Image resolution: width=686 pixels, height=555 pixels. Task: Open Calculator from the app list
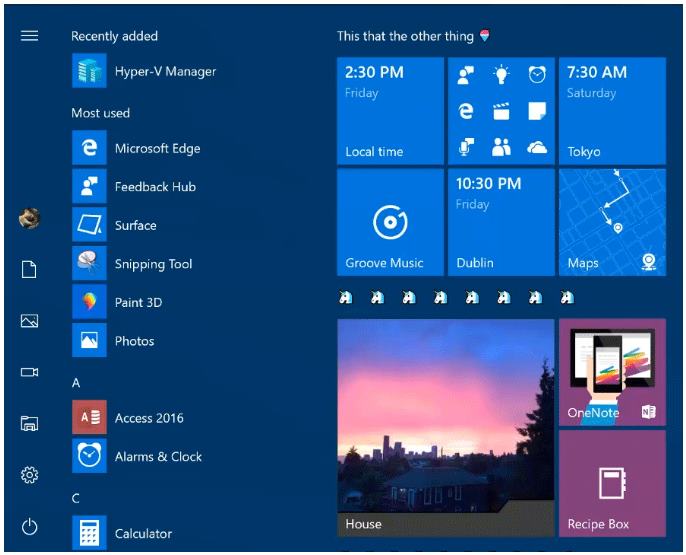pyautogui.click(x=122, y=533)
